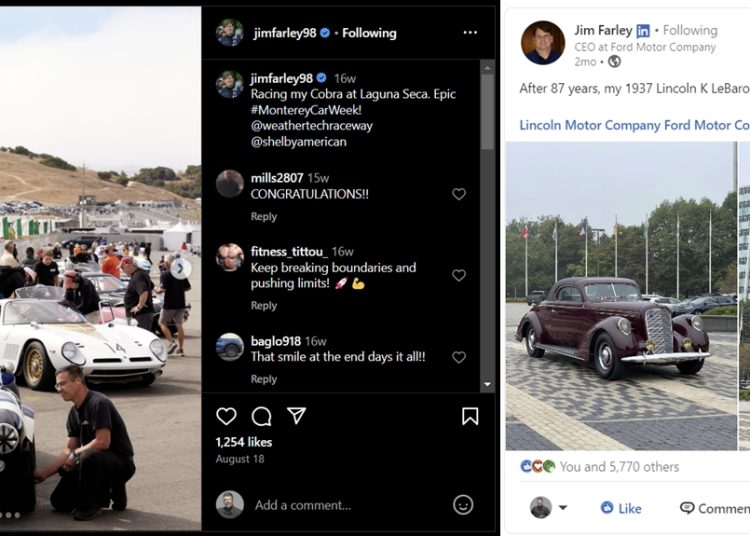Open emoji picker in comment field
Viewport: 750px width, 536px height.
463,505
